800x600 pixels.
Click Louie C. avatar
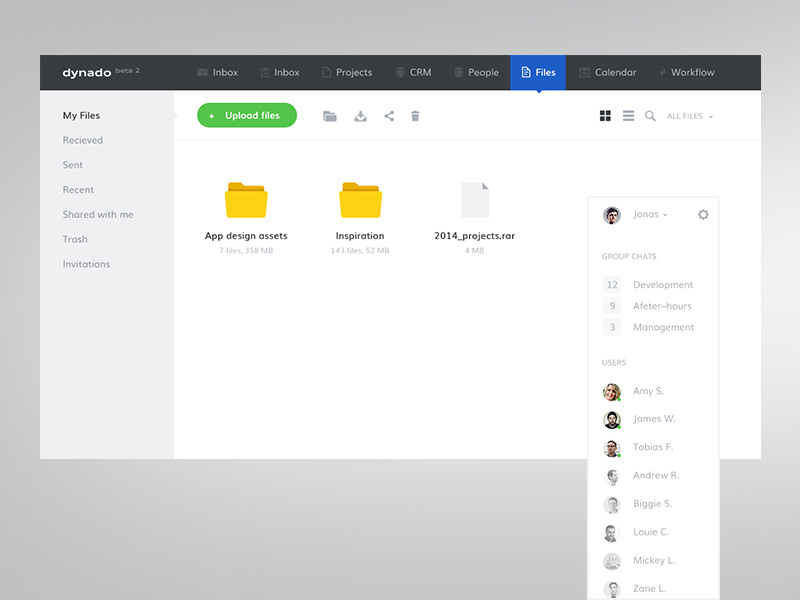point(612,533)
